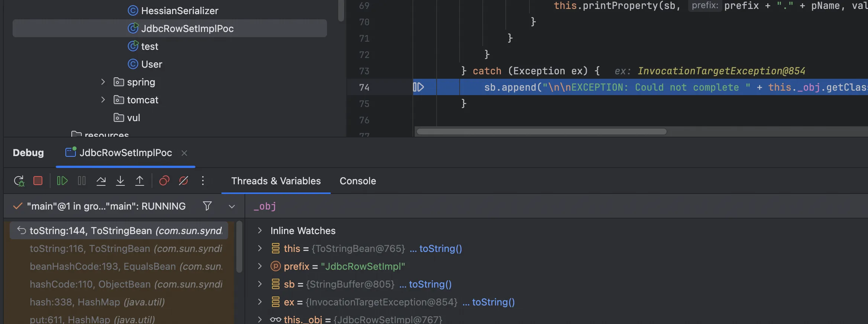Stop the debug session
The height and width of the screenshot is (324, 868).
(x=38, y=181)
